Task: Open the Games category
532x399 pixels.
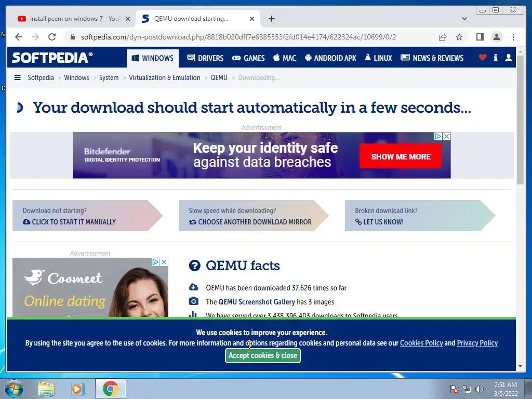Action: [248, 58]
